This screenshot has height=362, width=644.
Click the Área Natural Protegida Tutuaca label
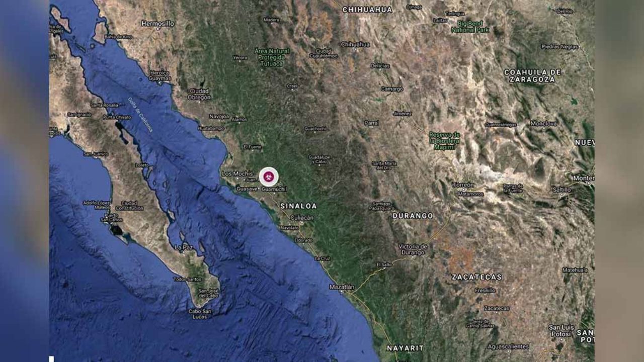point(272,57)
